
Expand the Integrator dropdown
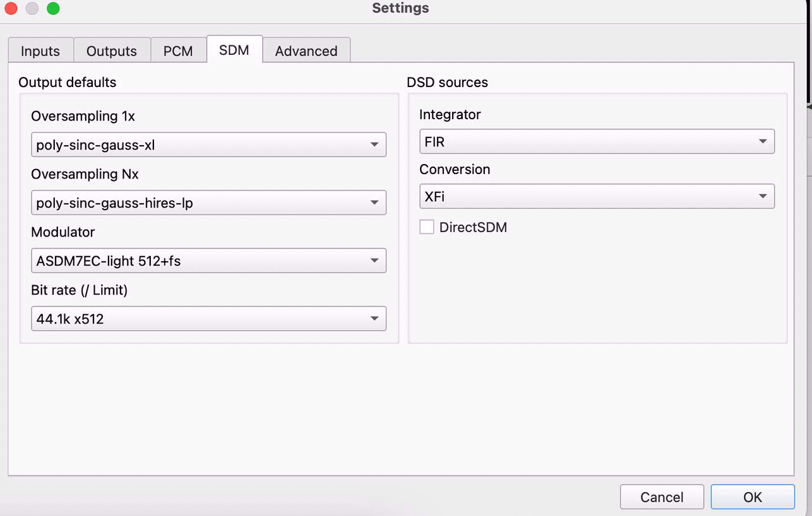(597, 141)
